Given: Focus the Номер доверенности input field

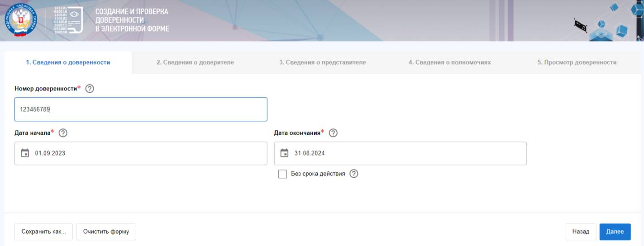Looking at the screenshot, I should coord(141,109).
